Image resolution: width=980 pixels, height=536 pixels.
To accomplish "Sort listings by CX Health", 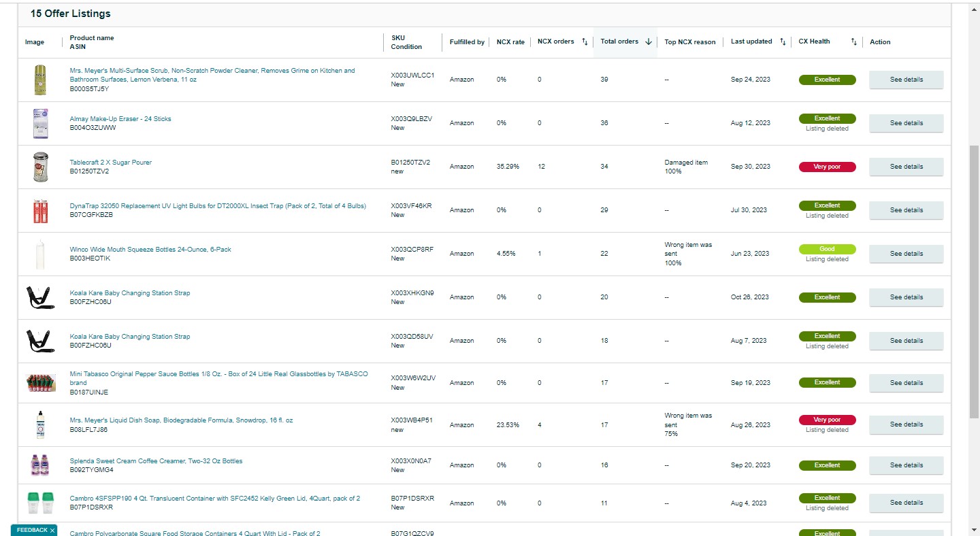I will [x=853, y=41].
